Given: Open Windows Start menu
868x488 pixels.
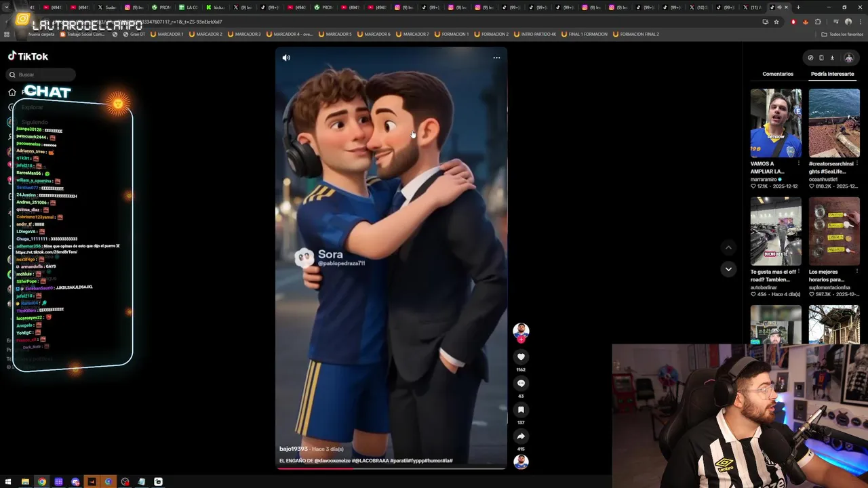Looking at the screenshot, I should click(x=8, y=482).
